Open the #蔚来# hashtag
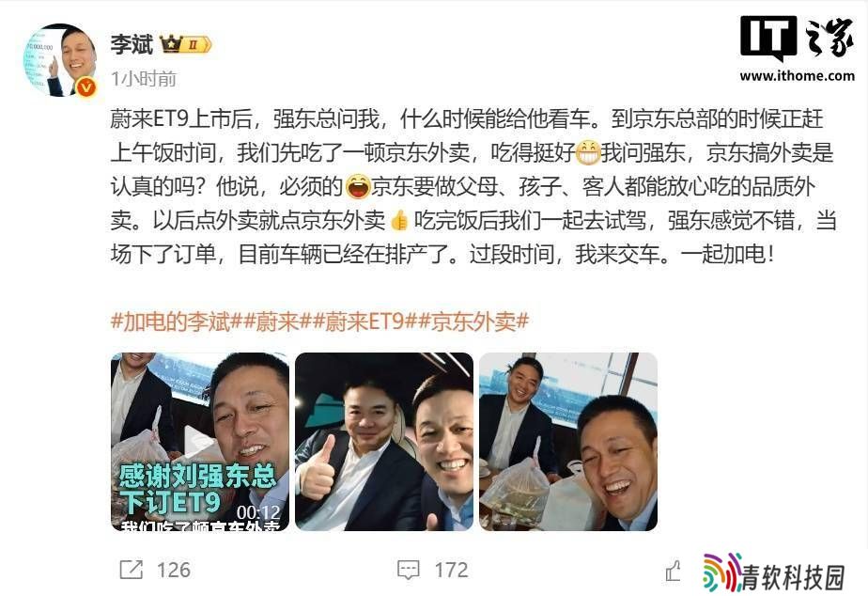Image resolution: width=868 pixels, height=596 pixels. (x=277, y=322)
